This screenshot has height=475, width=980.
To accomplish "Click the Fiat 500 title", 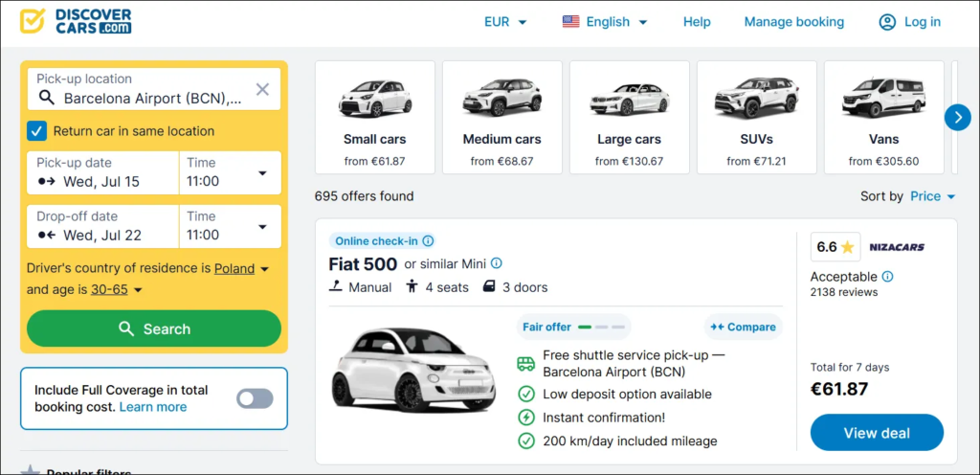I will pos(363,264).
